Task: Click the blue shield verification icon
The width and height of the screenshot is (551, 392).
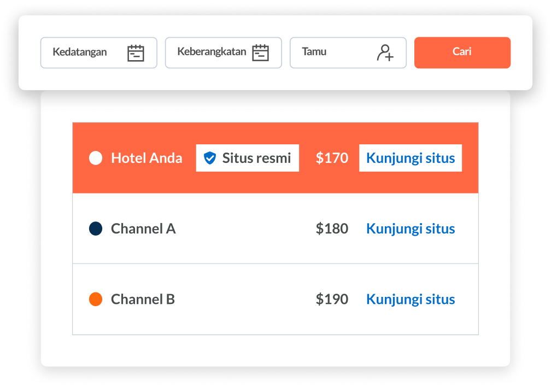Action: (x=210, y=158)
